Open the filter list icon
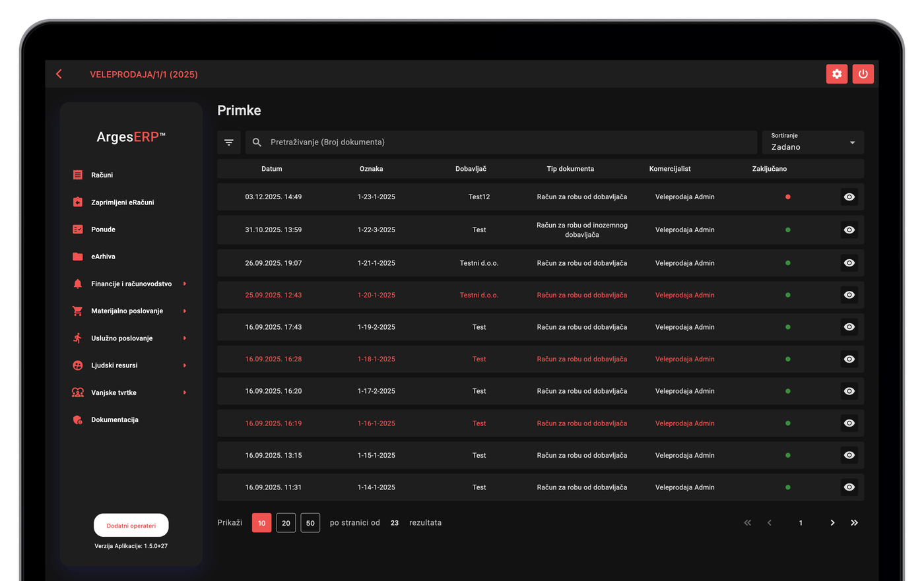Image resolution: width=924 pixels, height=581 pixels. coord(228,142)
